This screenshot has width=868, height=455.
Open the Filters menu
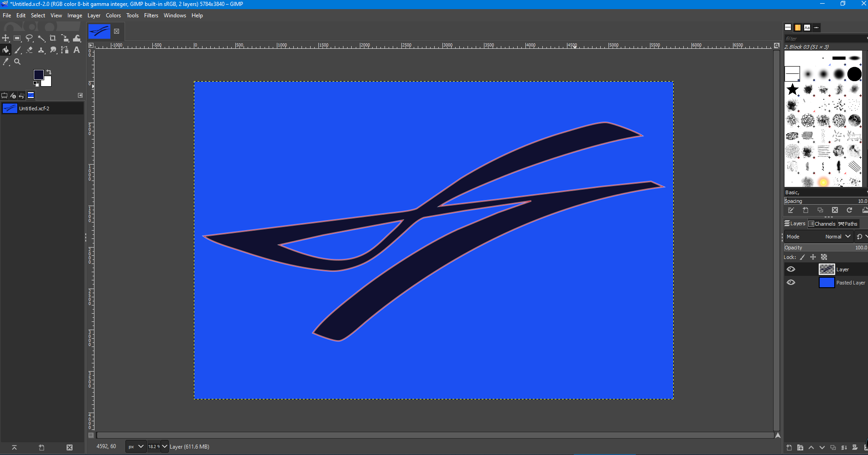151,16
